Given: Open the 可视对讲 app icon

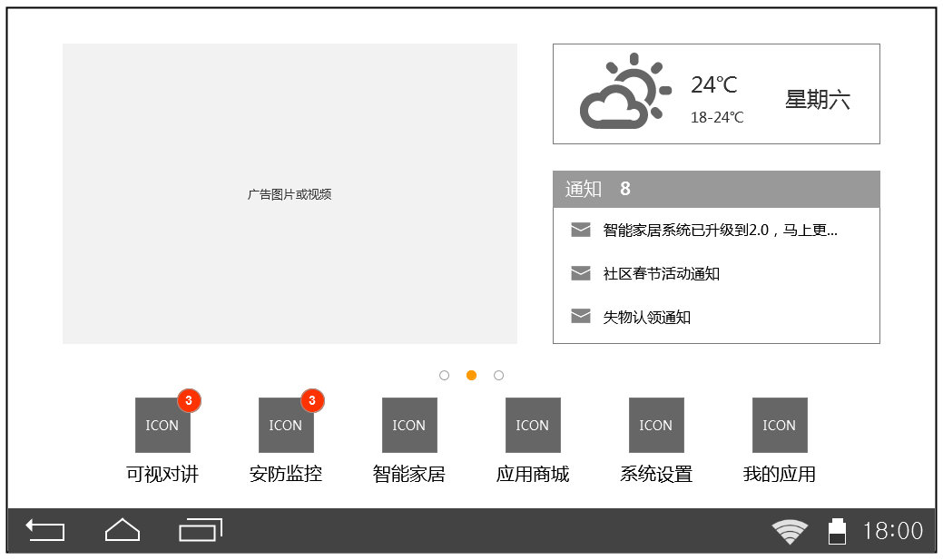Looking at the screenshot, I should pyautogui.click(x=162, y=425).
